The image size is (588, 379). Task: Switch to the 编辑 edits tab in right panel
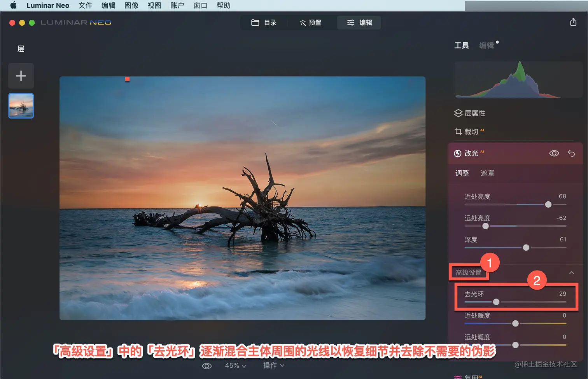click(x=486, y=45)
